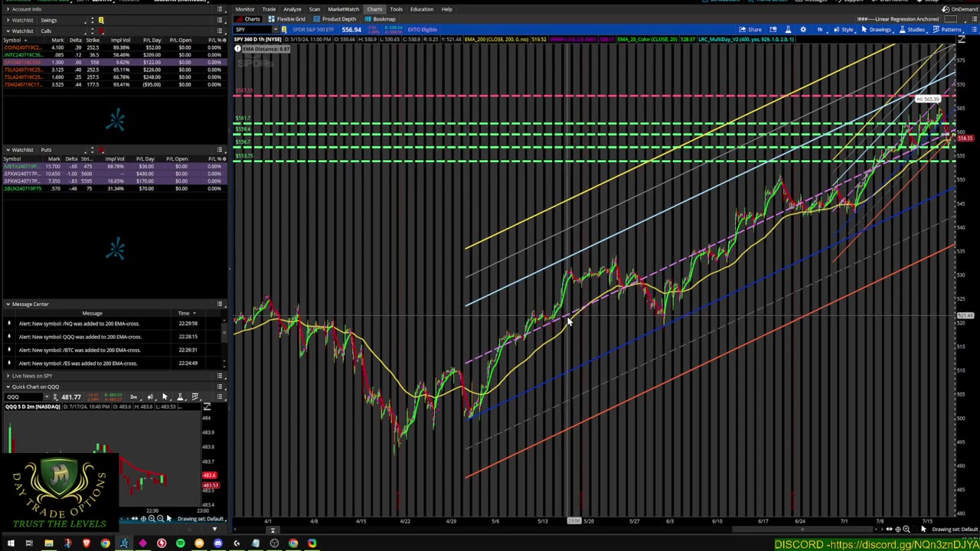
Task: Launch Chrome from the taskbar
Action: coord(105,543)
